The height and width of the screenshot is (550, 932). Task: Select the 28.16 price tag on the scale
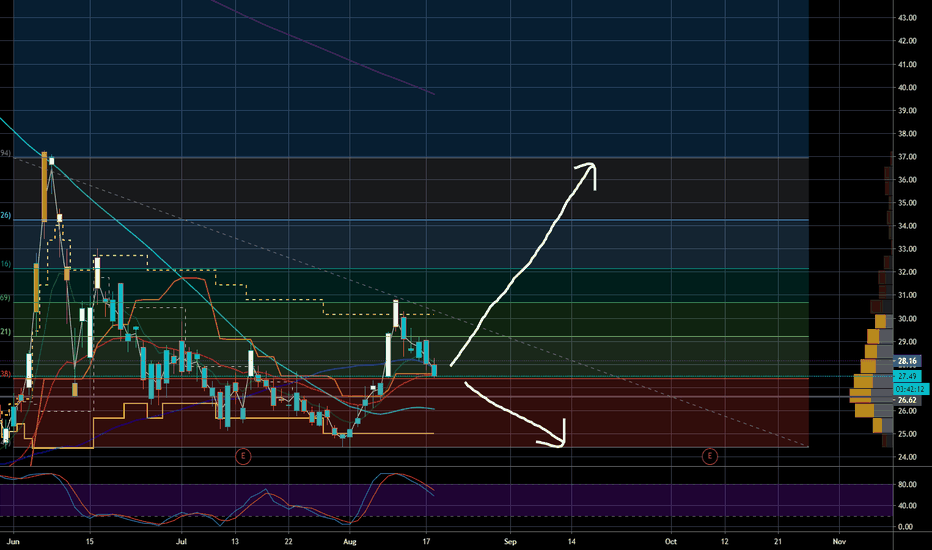pos(907,361)
